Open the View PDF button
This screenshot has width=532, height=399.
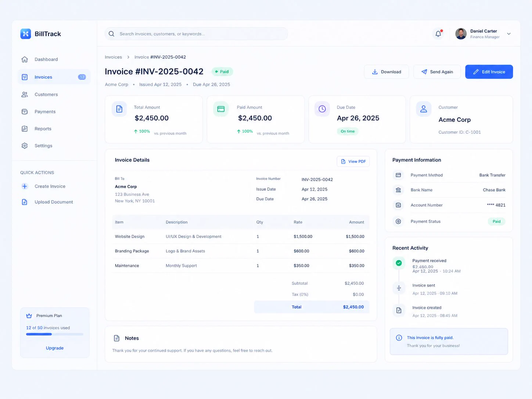pyautogui.click(x=353, y=161)
